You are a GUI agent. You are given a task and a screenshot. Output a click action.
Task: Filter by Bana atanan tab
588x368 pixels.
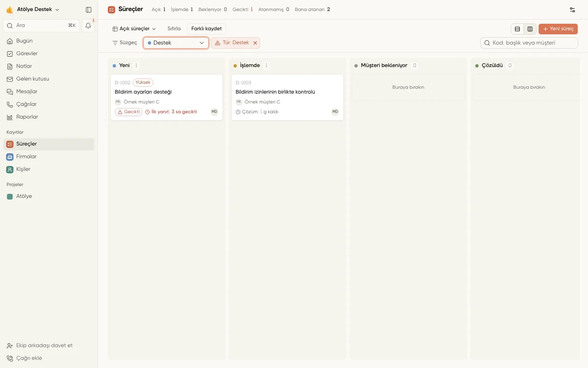pyautogui.click(x=312, y=9)
